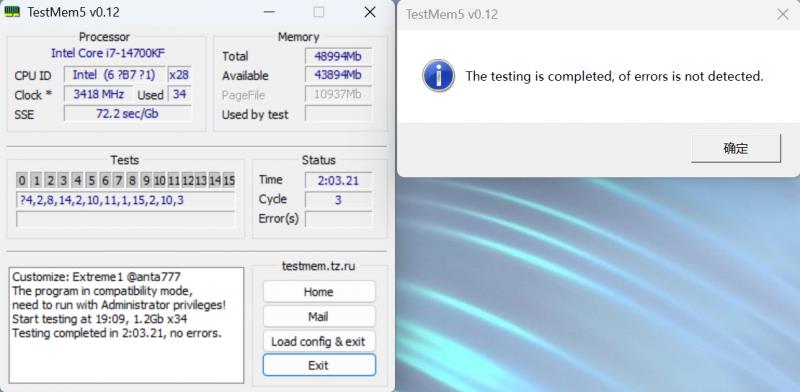Select test box number 6

105,180
